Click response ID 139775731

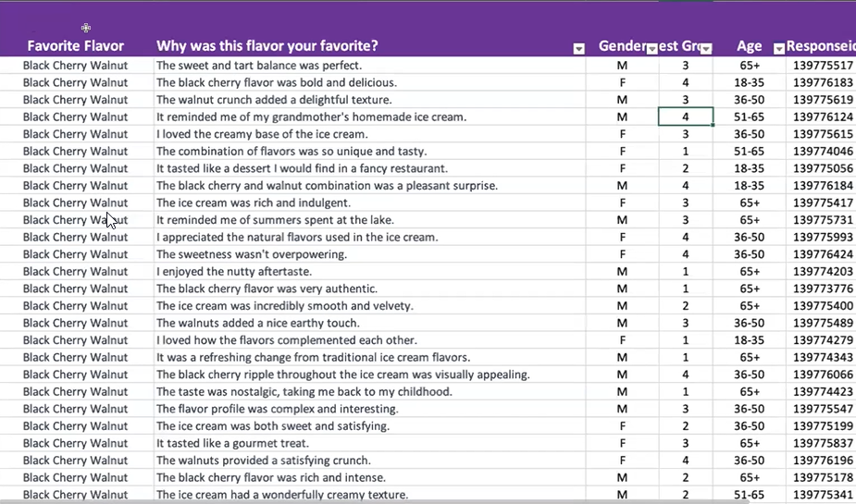pos(821,220)
